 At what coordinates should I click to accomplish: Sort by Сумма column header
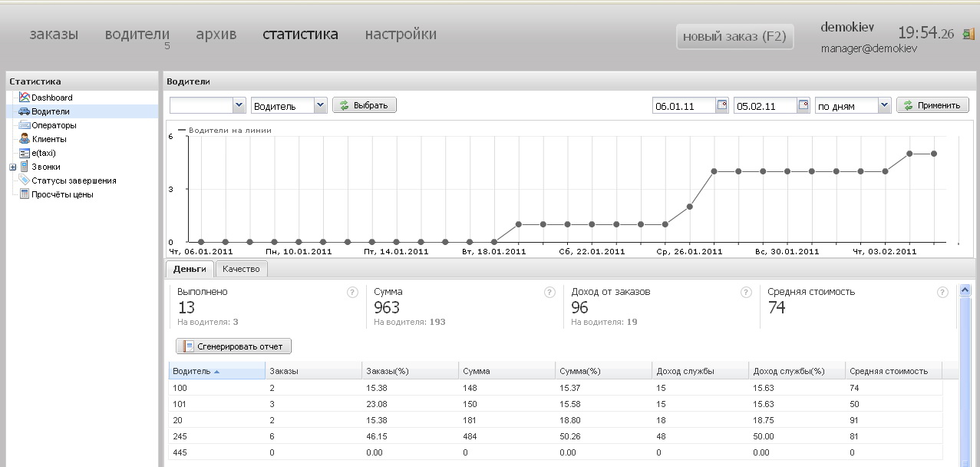pyautogui.click(x=507, y=371)
